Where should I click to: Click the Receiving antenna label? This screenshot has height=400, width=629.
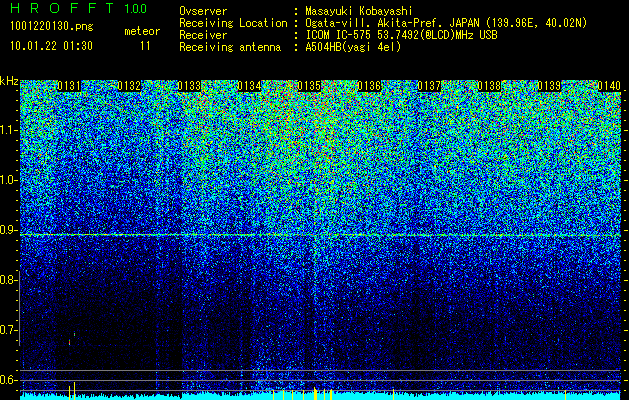pyautogui.click(x=230, y=47)
